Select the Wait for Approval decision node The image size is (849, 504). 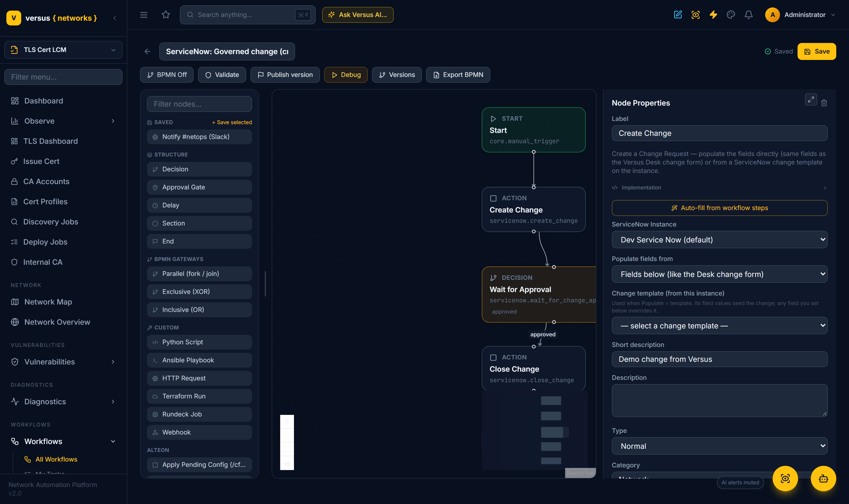coord(539,294)
